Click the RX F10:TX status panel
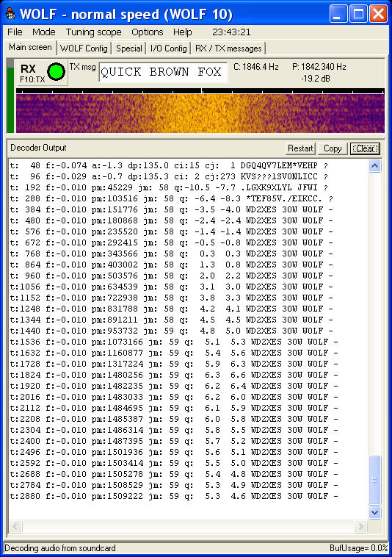This screenshot has height=557, width=392. pos(43,73)
